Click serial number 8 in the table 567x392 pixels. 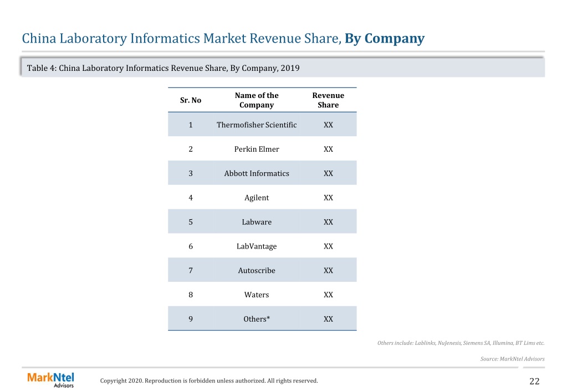[191, 295]
